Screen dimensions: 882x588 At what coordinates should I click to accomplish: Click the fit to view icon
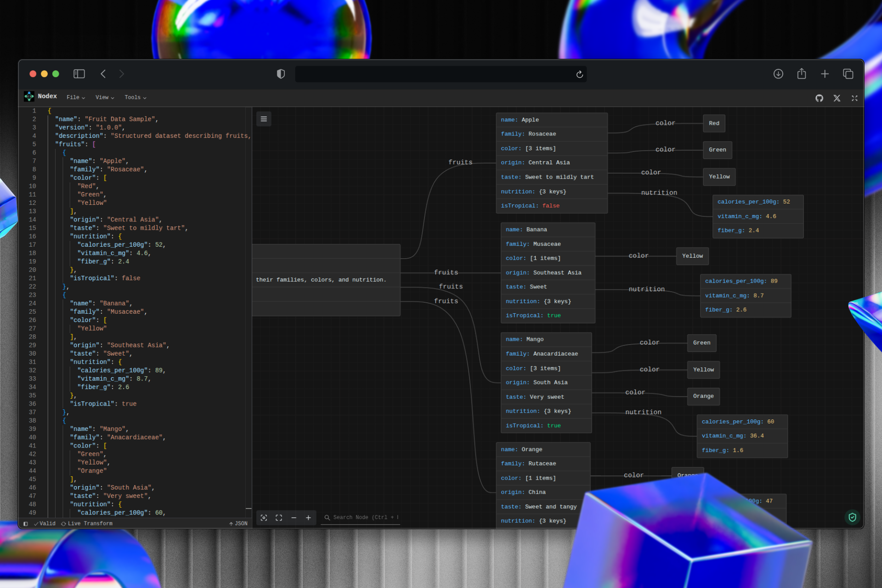coord(279,518)
